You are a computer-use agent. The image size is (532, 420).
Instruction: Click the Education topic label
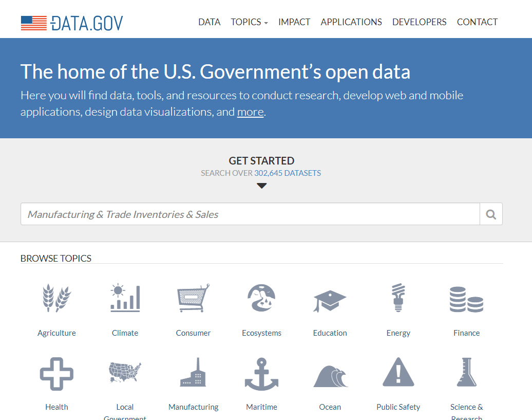pos(330,333)
